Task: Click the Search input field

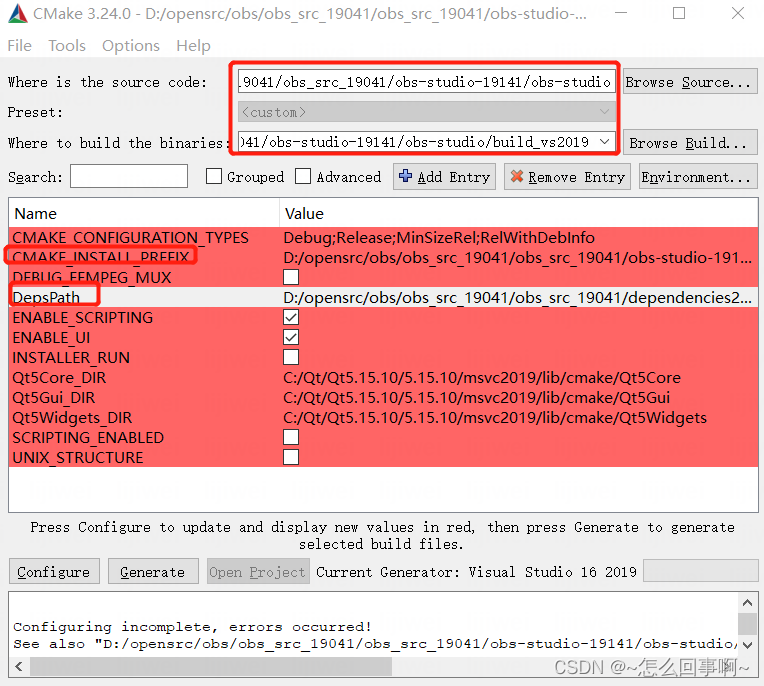Action: click(129, 176)
